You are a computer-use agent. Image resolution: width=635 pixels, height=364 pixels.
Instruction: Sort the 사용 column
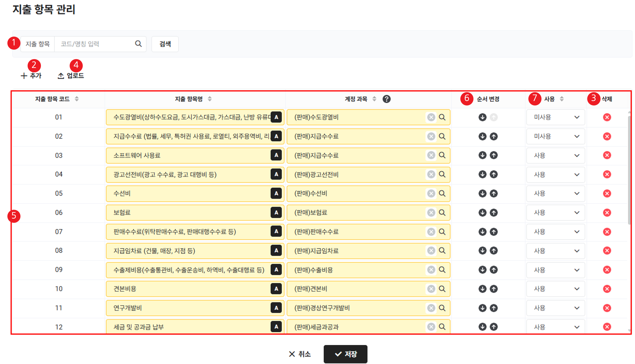coord(562,99)
